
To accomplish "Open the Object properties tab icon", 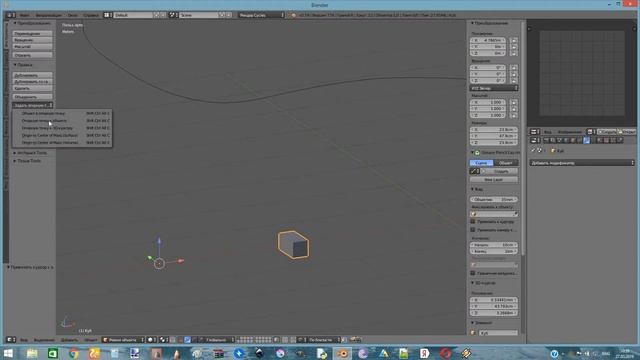I will click(x=573, y=140).
